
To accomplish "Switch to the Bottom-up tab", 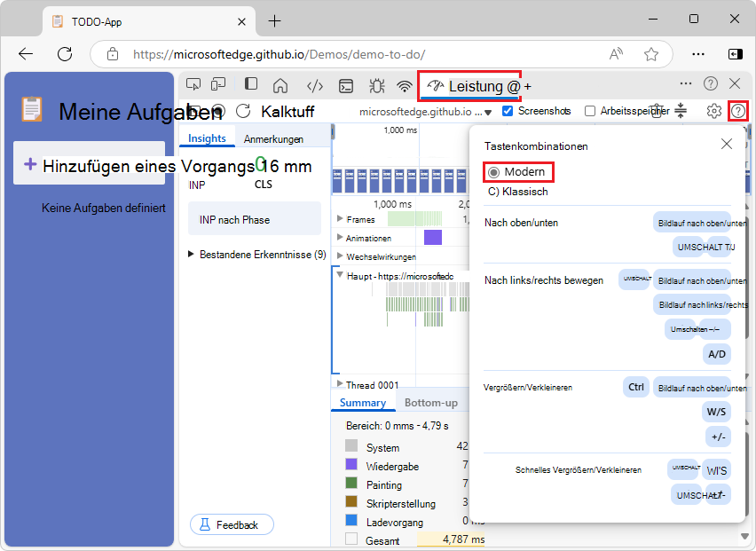I will (x=433, y=401).
